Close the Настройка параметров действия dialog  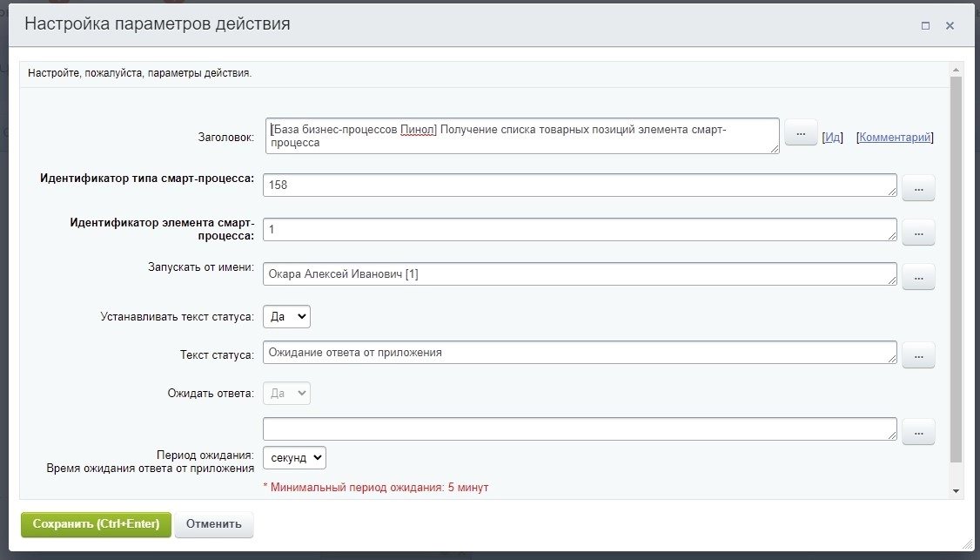(950, 26)
